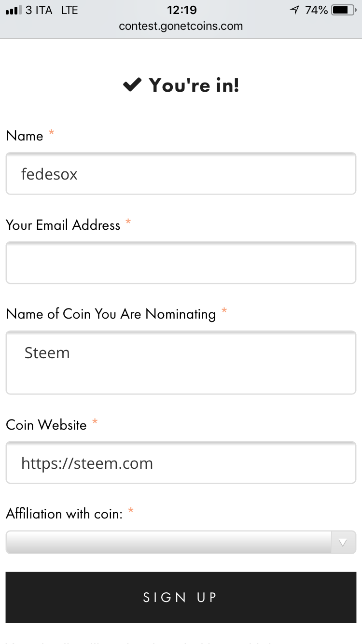Click the Affiliation with coin label
The width and height of the screenshot is (362, 644).
(64, 514)
